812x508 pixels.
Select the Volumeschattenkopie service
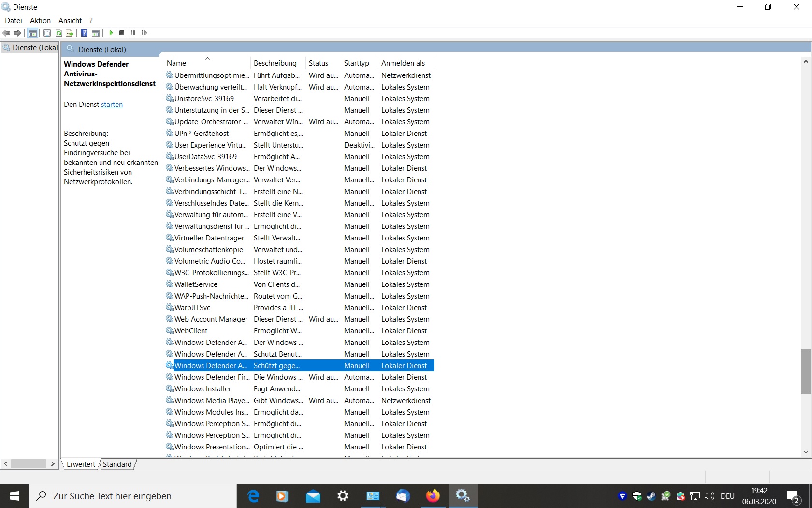point(299,250)
